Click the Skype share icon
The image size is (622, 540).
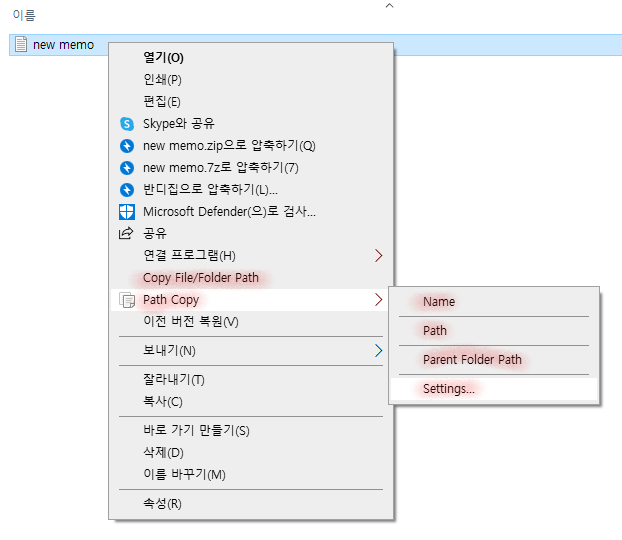coord(127,124)
